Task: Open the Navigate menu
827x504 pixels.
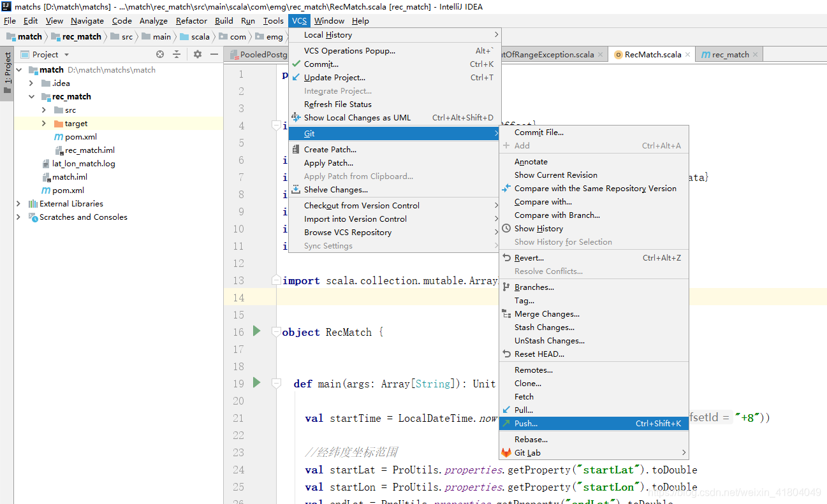Action: click(x=87, y=20)
